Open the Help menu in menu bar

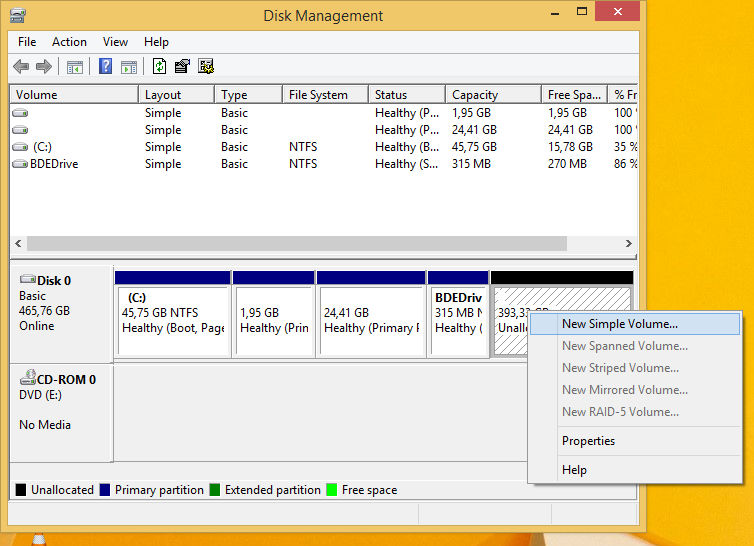[156, 42]
